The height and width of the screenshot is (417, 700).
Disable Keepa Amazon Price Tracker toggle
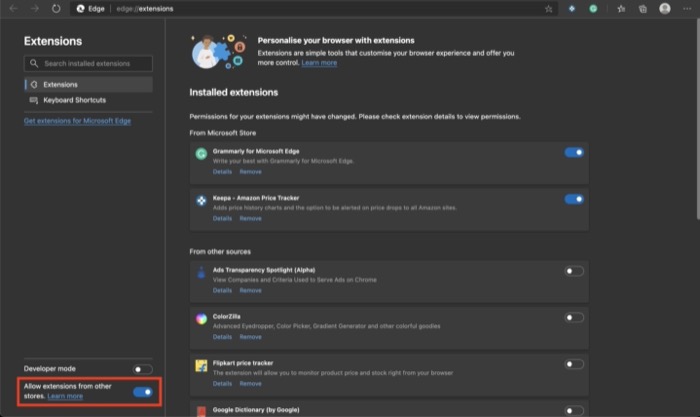click(x=574, y=199)
